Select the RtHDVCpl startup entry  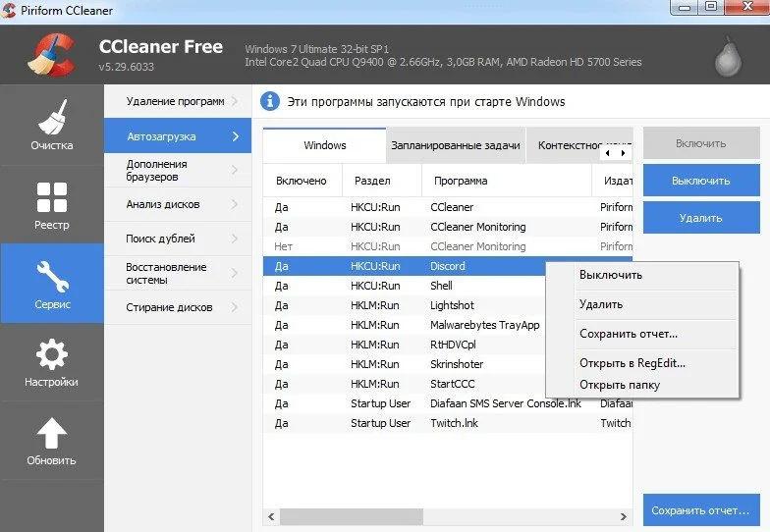405,345
